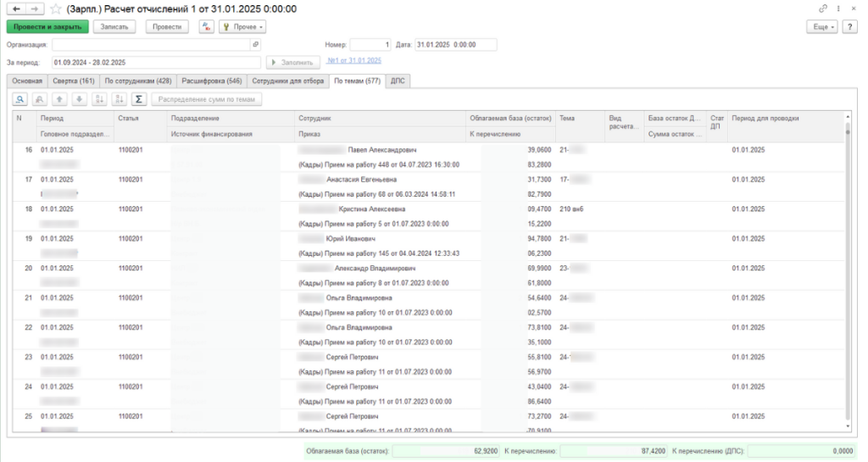Add document to favorites with star
This screenshot has width=868, height=462.
[55, 8]
